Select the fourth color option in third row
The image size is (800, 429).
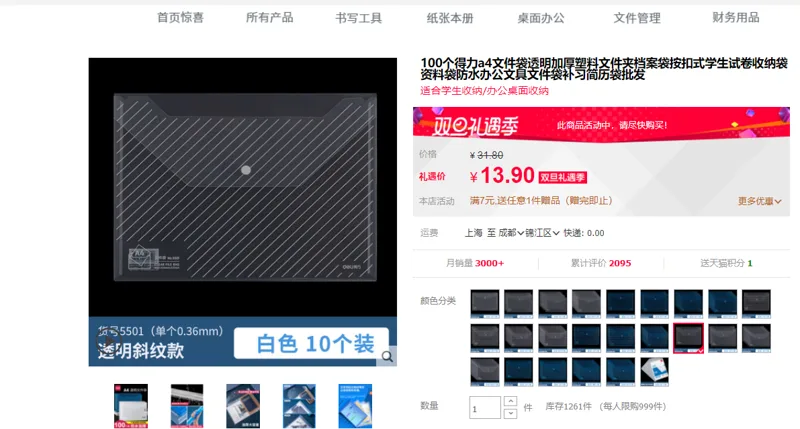(x=586, y=371)
